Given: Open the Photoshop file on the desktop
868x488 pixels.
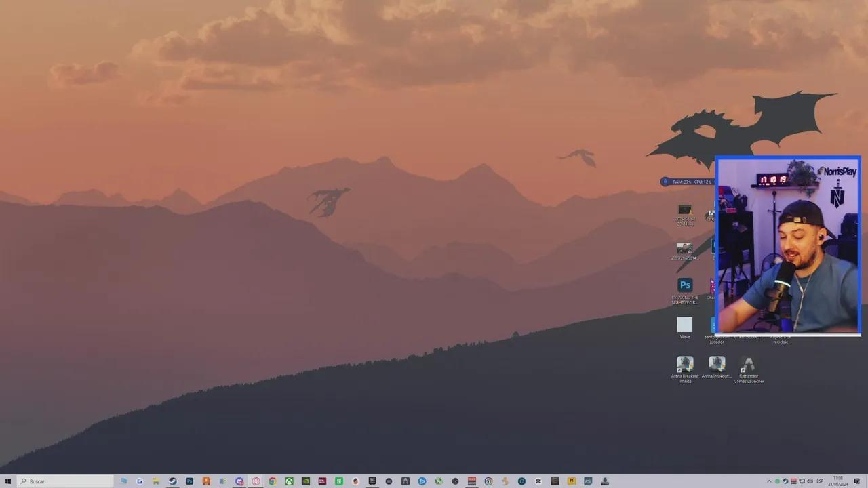Looking at the screenshot, I should (x=685, y=285).
